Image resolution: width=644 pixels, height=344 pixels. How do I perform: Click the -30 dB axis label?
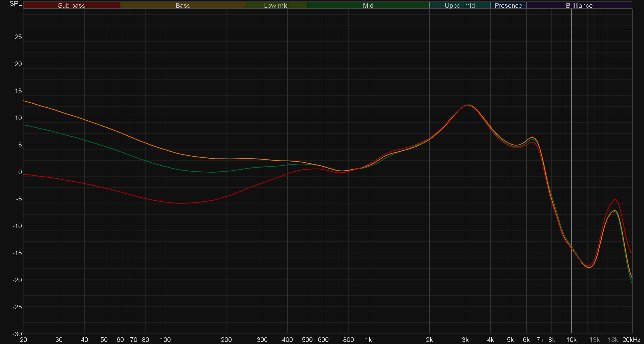pyautogui.click(x=17, y=334)
